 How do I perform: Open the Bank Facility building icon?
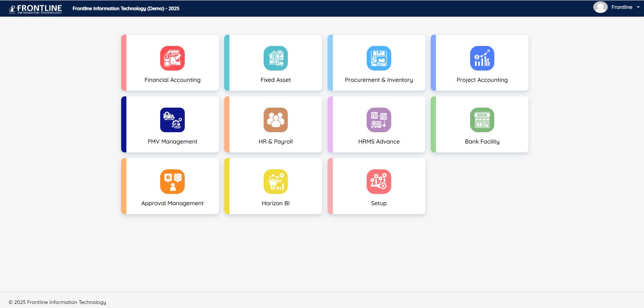pos(482,120)
